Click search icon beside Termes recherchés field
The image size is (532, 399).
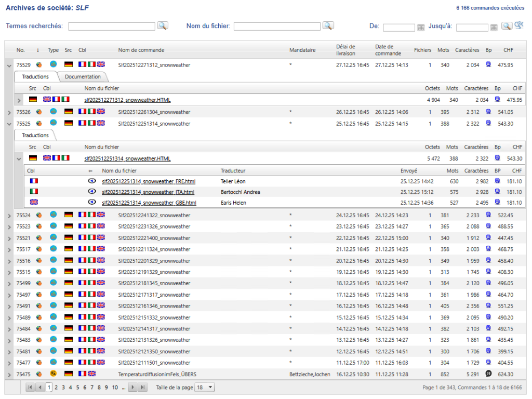pos(163,26)
